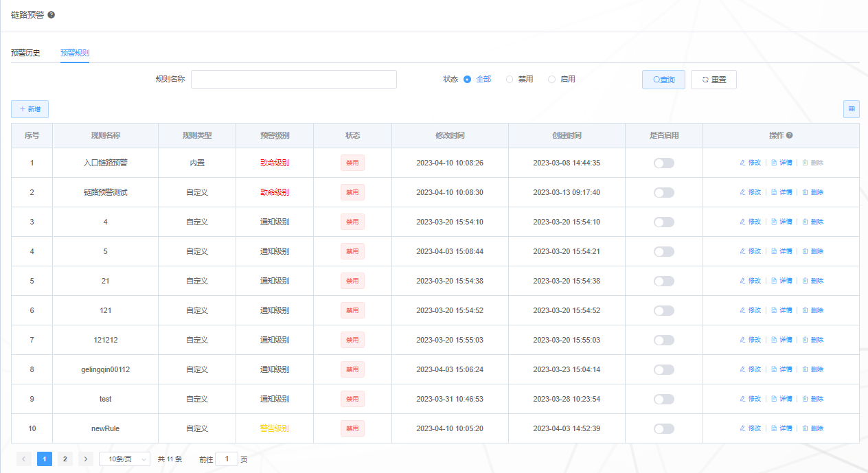
Task: Click the detail document icon for rule 21
Action: pos(774,281)
